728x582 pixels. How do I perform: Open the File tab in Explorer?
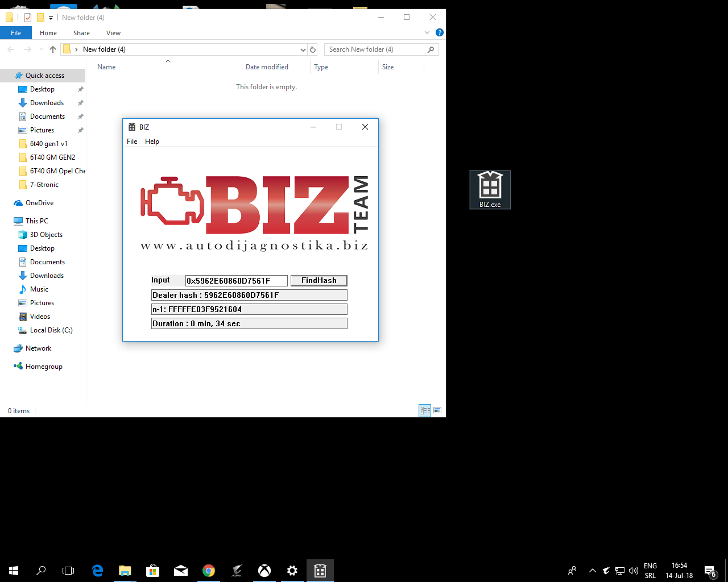point(16,33)
